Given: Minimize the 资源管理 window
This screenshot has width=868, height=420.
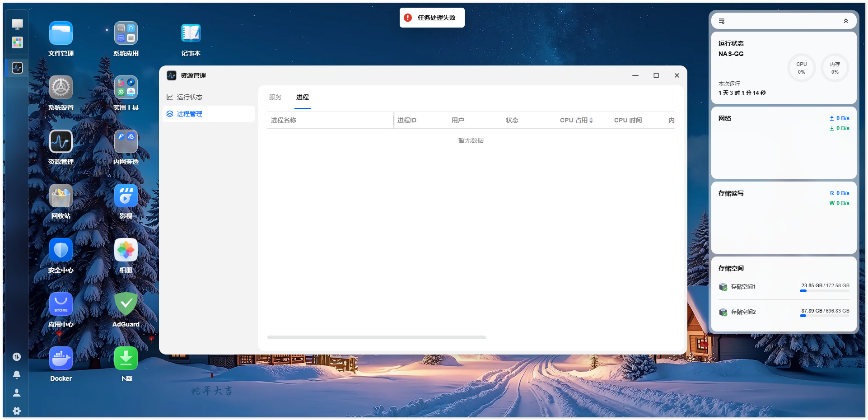Looking at the screenshot, I should point(635,75).
